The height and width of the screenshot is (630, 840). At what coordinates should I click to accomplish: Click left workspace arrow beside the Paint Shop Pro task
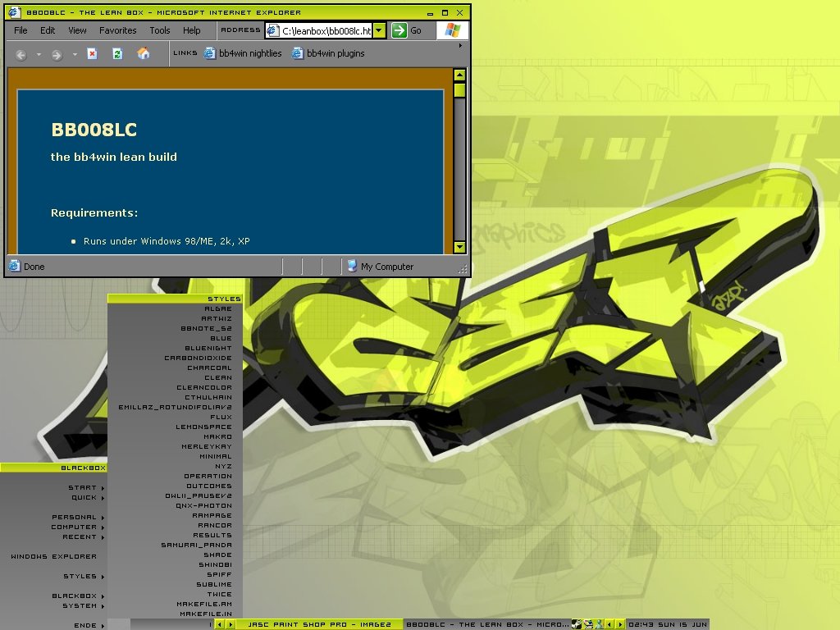coord(220,624)
